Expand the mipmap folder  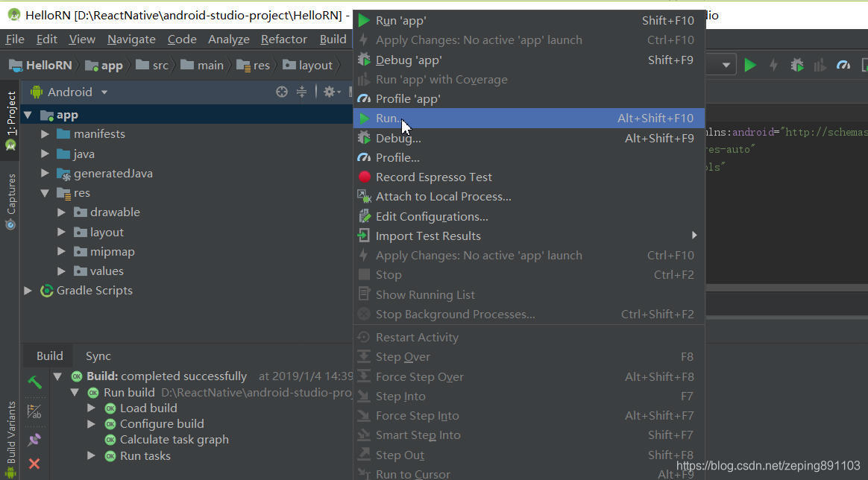point(61,252)
